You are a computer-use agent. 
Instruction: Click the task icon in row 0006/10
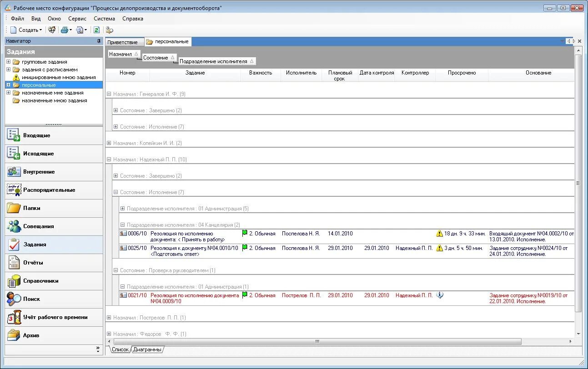coord(123,234)
